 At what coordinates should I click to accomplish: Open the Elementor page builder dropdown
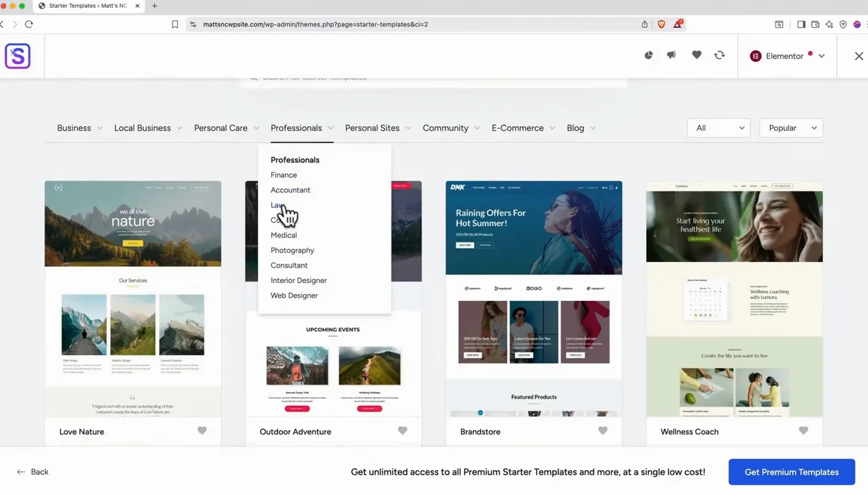pyautogui.click(x=787, y=56)
